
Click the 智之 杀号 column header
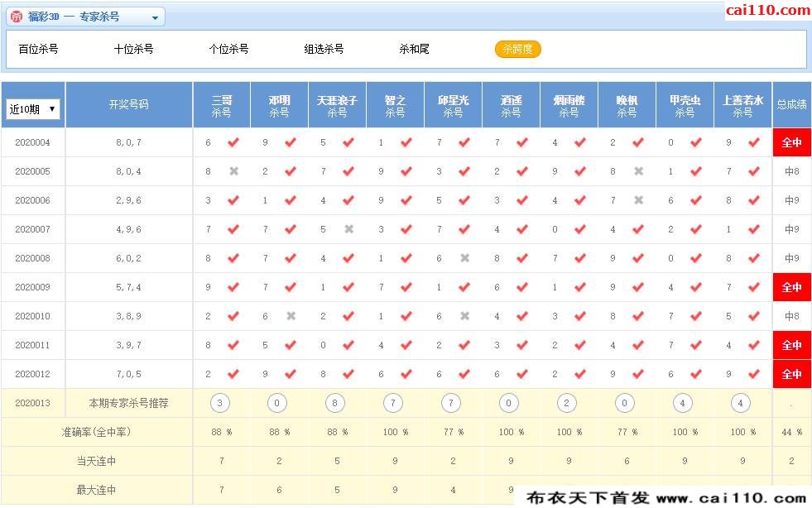click(x=395, y=104)
